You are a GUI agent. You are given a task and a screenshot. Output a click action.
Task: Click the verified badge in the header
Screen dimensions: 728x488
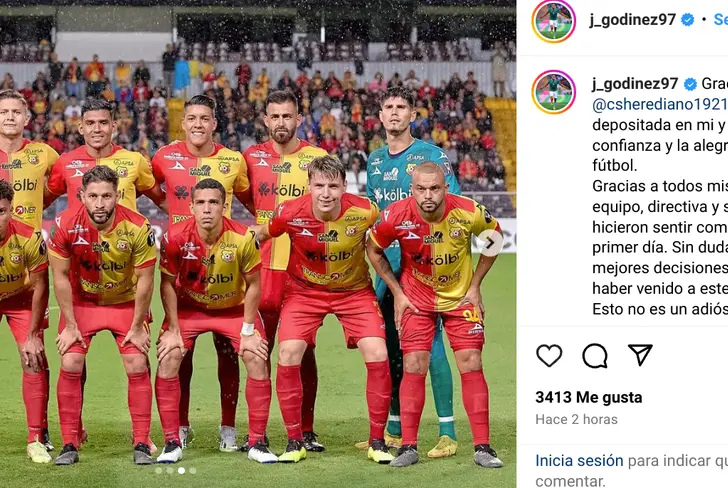688,20
